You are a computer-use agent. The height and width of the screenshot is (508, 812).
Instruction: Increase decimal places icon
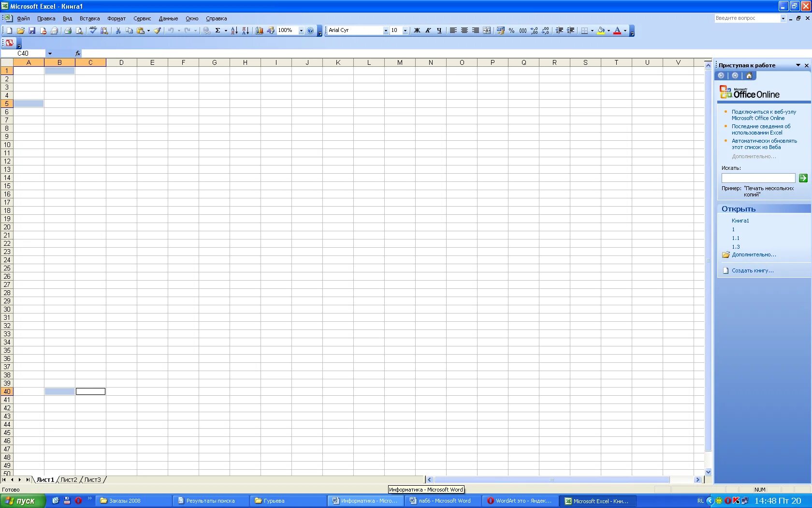tap(534, 30)
